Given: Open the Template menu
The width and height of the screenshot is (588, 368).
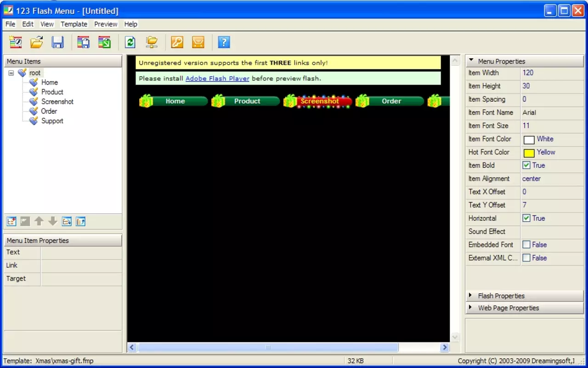Looking at the screenshot, I should [74, 24].
